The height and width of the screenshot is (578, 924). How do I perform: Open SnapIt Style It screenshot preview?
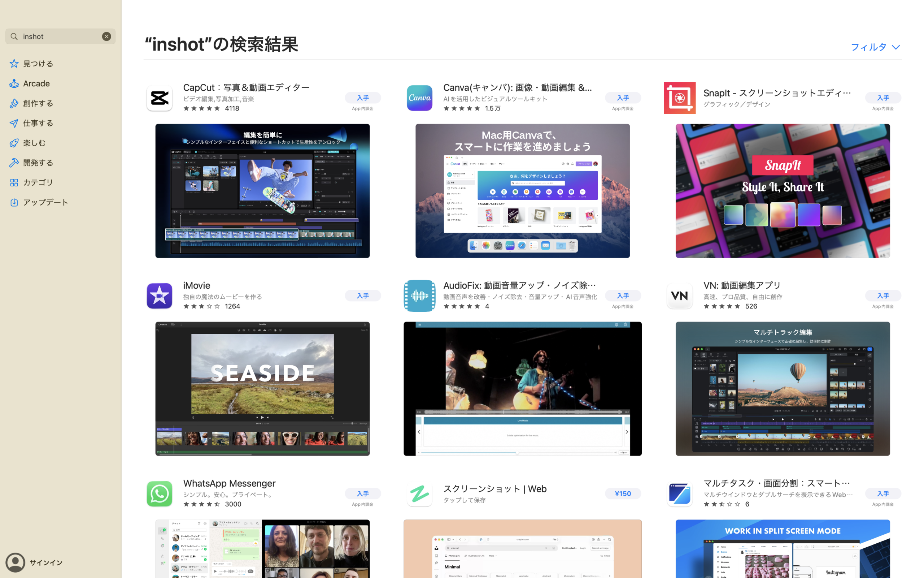click(x=783, y=191)
